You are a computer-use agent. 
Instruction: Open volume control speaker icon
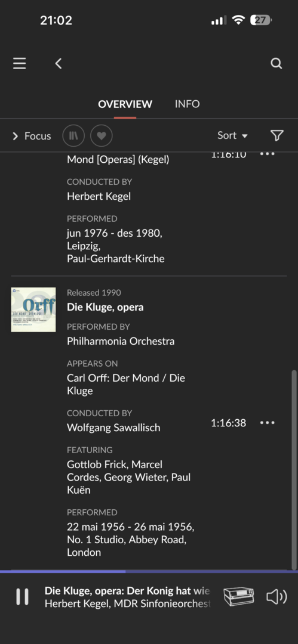tap(276, 596)
